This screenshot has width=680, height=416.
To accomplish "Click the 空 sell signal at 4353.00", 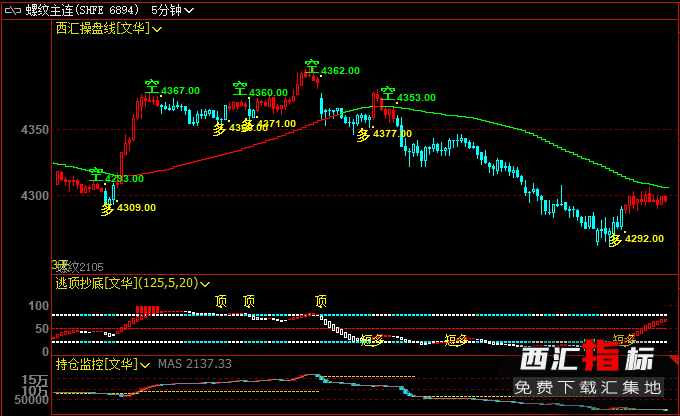I will (x=388, y=93).
